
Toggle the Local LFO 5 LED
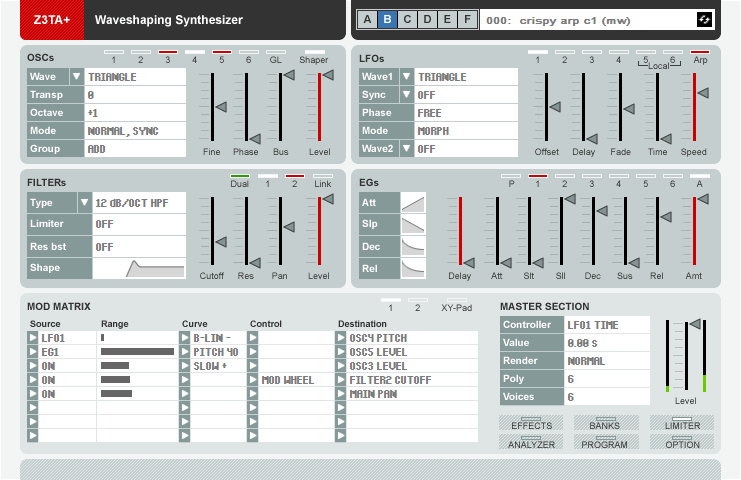646,52
